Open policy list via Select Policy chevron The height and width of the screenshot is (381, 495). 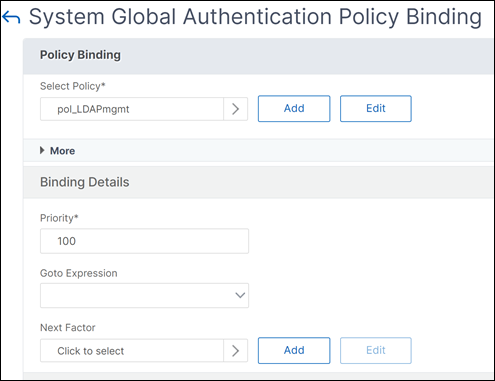click(235, 109)
